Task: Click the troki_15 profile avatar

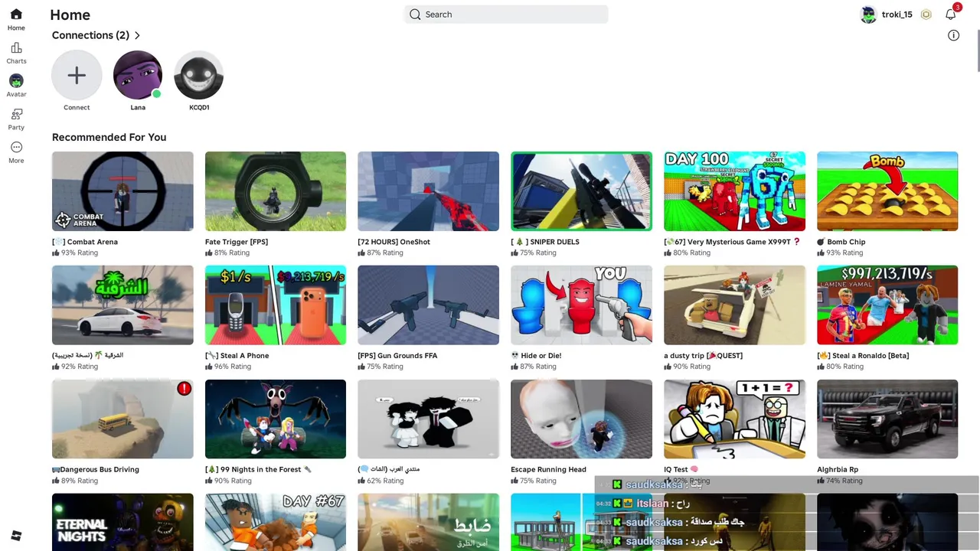Action: tap(868, 15)
